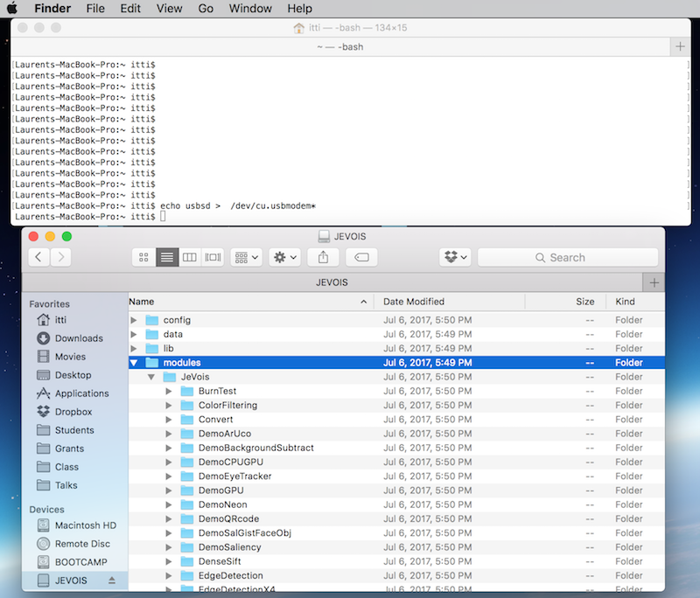Screen dimensions: 700x598
Task: Open Dropbox in sidebar
Action: coord(74,412)
